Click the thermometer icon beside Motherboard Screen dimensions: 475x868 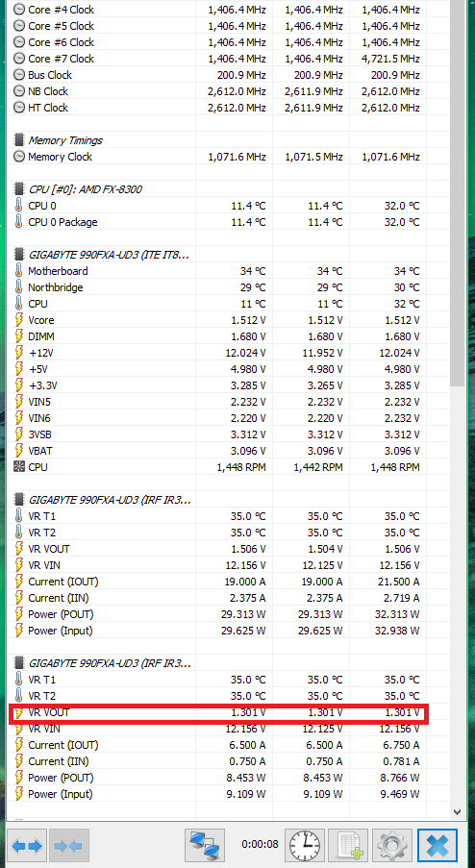coord(19,271)
